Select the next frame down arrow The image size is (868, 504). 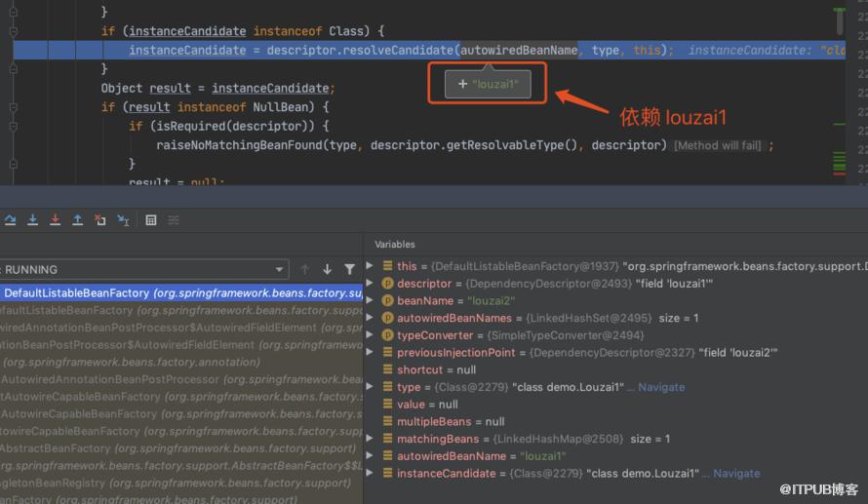(x=327, y=269)
